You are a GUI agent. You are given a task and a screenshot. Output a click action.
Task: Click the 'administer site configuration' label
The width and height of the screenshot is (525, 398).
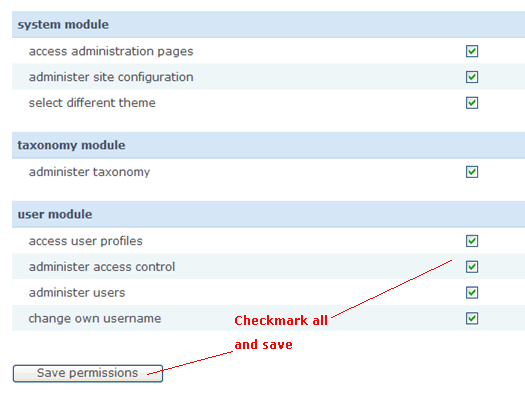111,77
